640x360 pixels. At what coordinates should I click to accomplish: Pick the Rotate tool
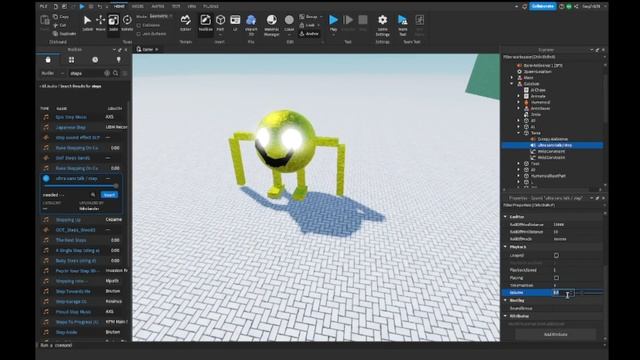click(127, 23)
